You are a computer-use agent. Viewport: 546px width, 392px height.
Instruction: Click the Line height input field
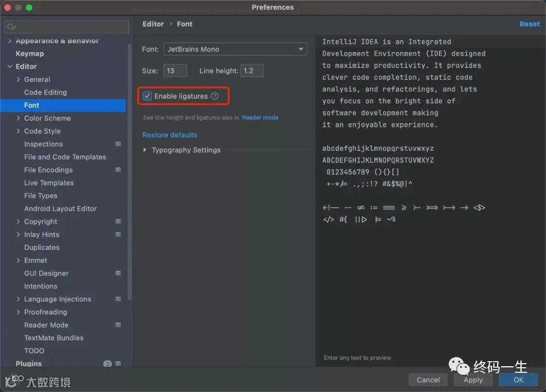coord(252,71)
